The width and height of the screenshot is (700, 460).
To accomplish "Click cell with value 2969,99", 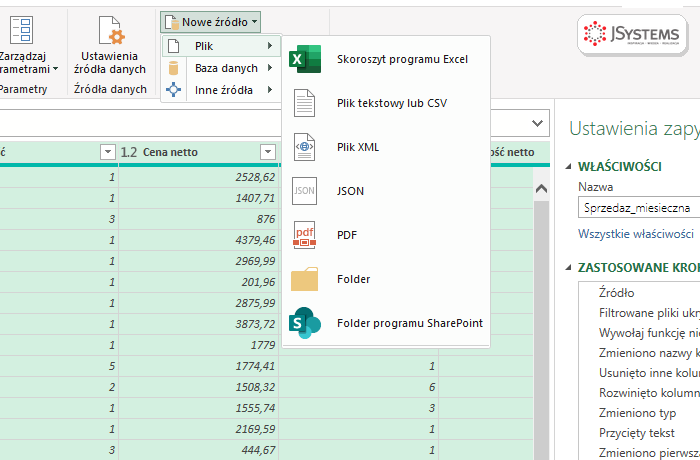I will 199,261.
